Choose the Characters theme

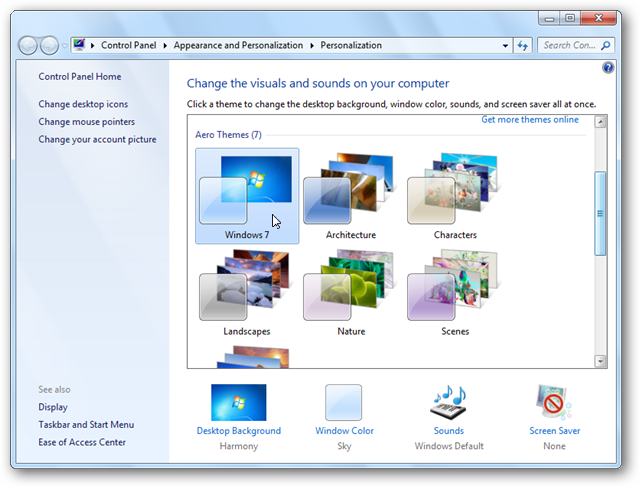[455, 196]
